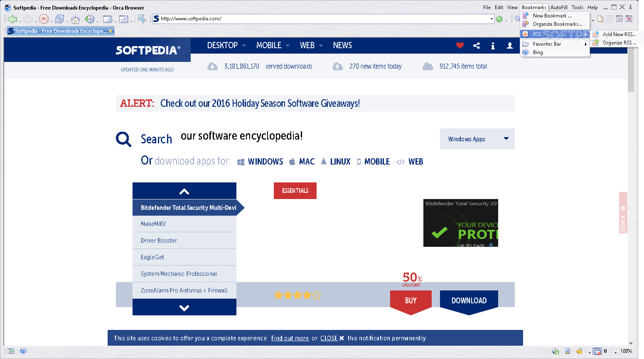Open the View menu
Screen dimensions: 644x359
tap(512, 7)
